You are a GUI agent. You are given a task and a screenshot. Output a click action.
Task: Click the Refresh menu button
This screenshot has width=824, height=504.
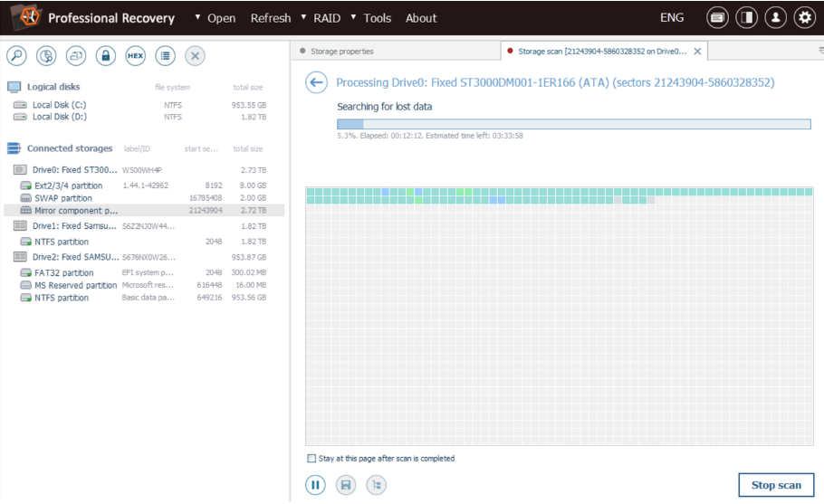tap(271, 18)
